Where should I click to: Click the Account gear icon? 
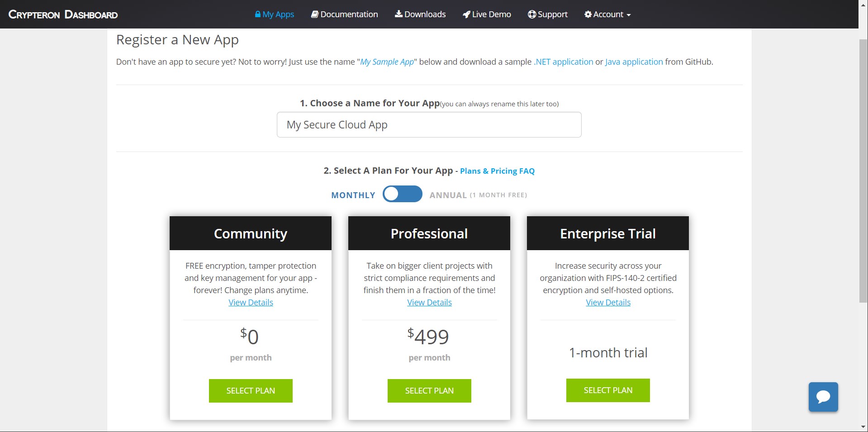[588, 14]
